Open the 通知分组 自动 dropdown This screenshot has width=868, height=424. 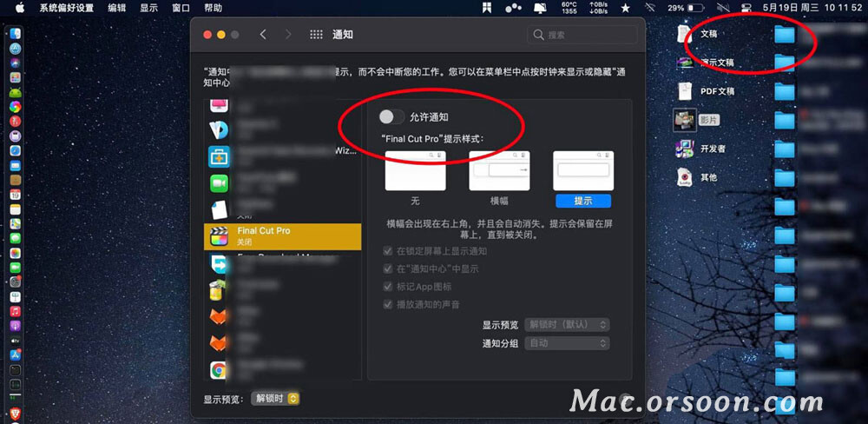568,343
